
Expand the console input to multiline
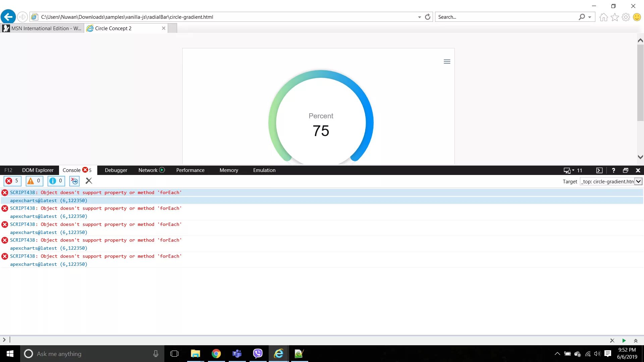tap(636, 341)
